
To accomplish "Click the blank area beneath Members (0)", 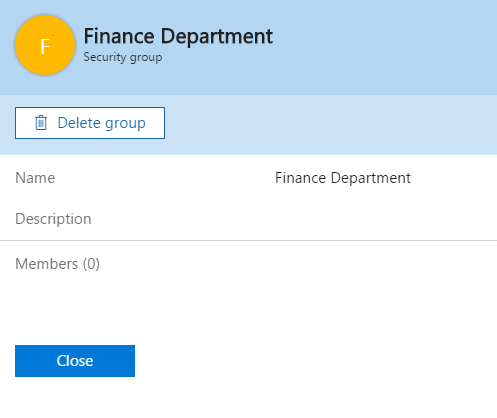I will pos(248,307).
